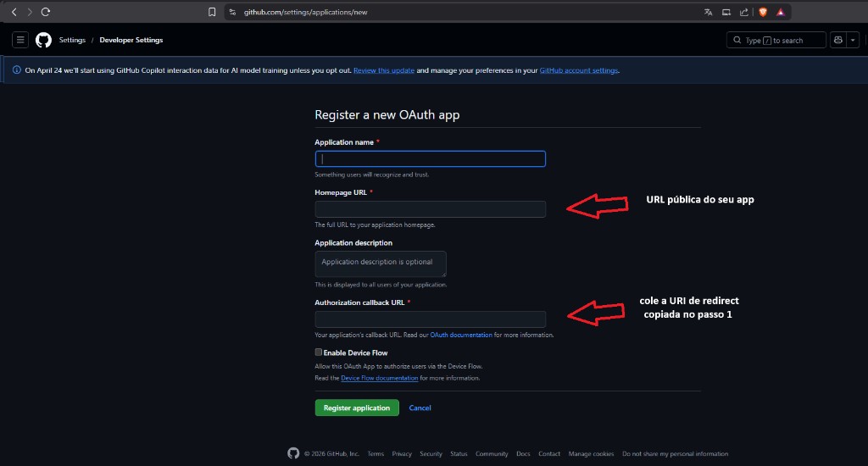
Task: Open Device Flow documentation link
Action: pyautogui.click(x=379, y=378)
